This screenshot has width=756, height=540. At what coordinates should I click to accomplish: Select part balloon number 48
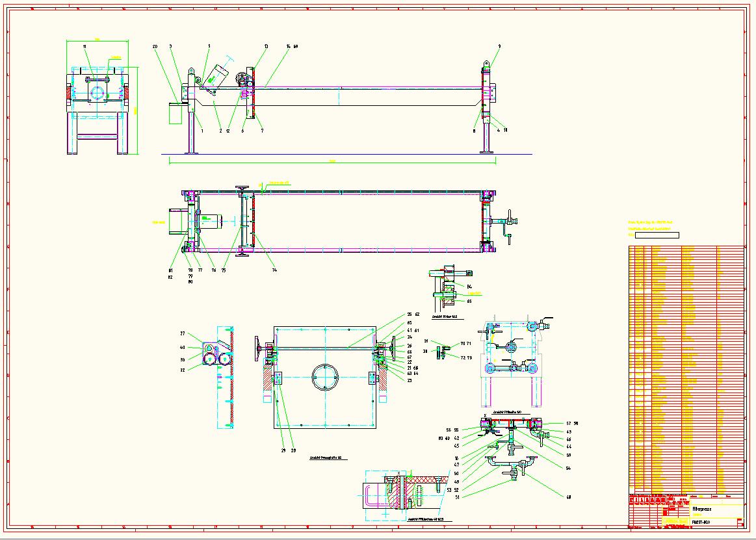pyautogui.click(x=568, y=497)
